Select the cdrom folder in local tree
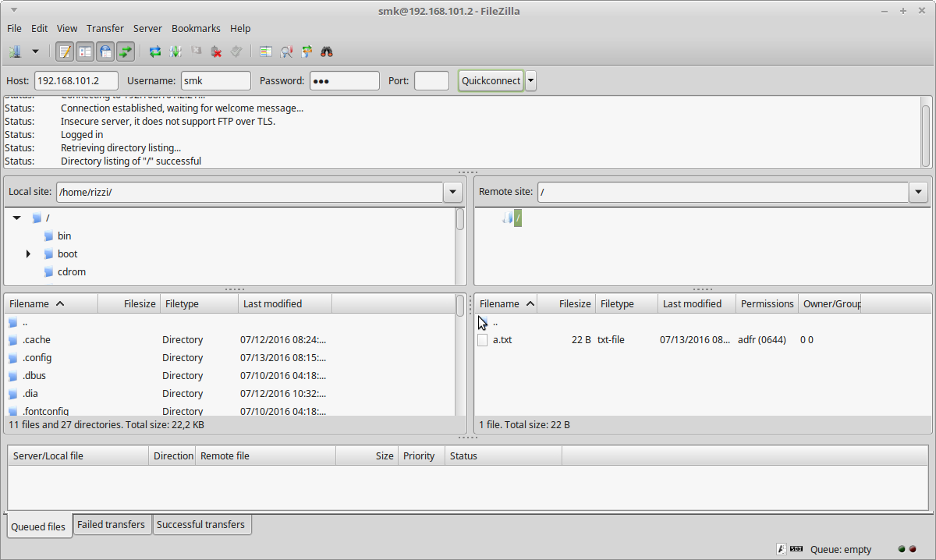 72,272
